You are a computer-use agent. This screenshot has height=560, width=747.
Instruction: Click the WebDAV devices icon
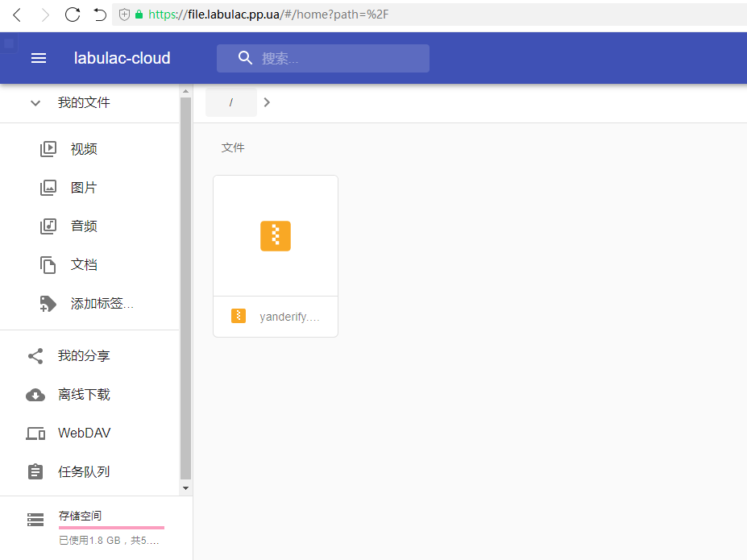(35, 433)
